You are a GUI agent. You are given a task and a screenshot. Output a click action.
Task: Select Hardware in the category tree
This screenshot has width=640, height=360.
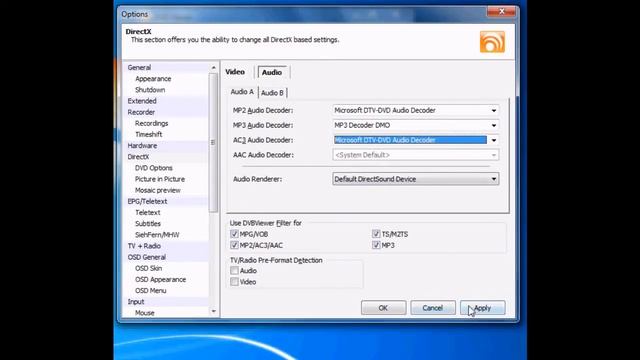pyautogui.click(x=142, y=146)
